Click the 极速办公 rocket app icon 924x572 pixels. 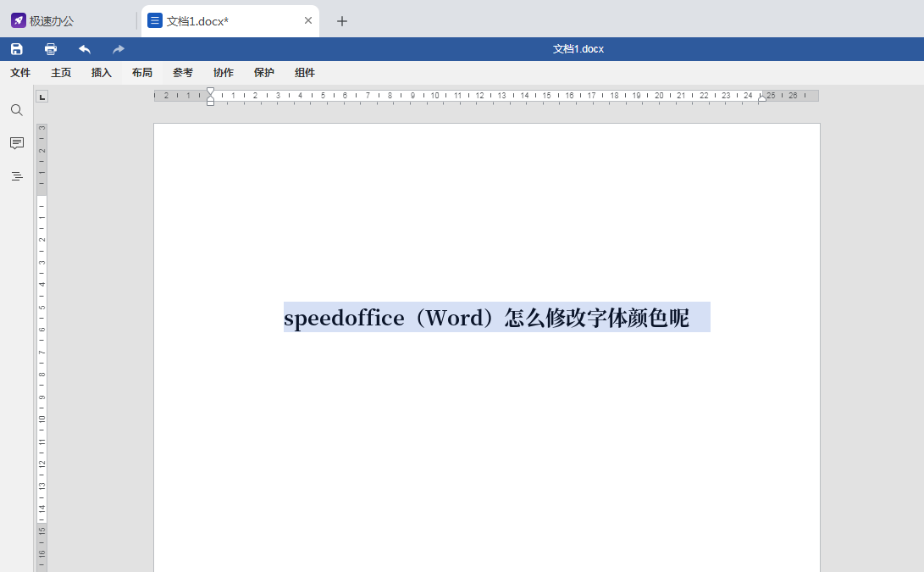coord(19,20)
